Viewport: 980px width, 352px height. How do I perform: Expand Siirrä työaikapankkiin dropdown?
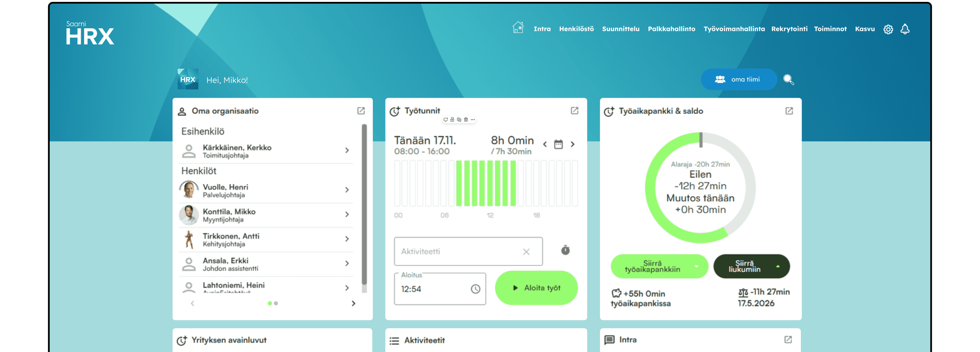click(696, 266)
